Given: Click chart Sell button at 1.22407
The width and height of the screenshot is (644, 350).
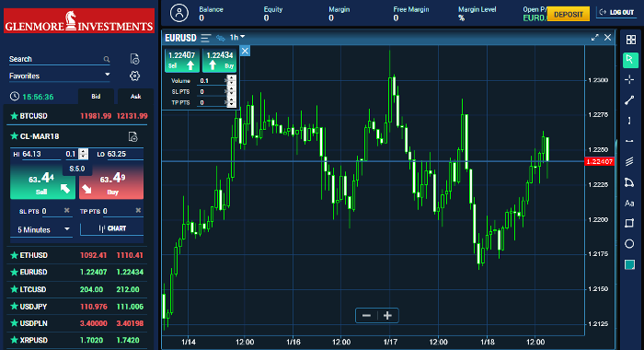Looking at the screenshot, I should click(182, 60).
